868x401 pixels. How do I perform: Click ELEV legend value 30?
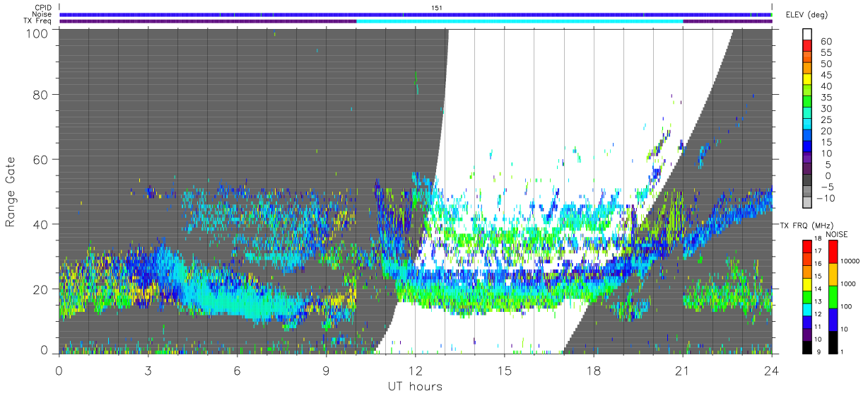[x=825, y=109]
